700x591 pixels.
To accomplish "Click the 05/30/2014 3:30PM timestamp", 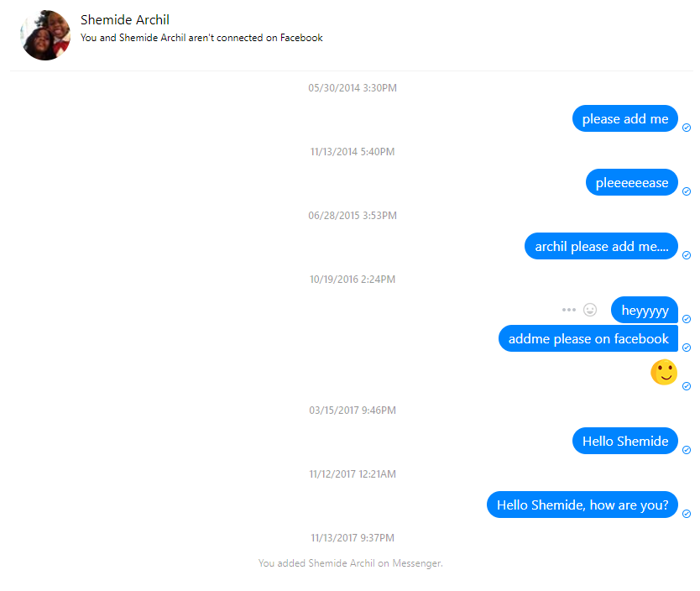I will point(353,88).
